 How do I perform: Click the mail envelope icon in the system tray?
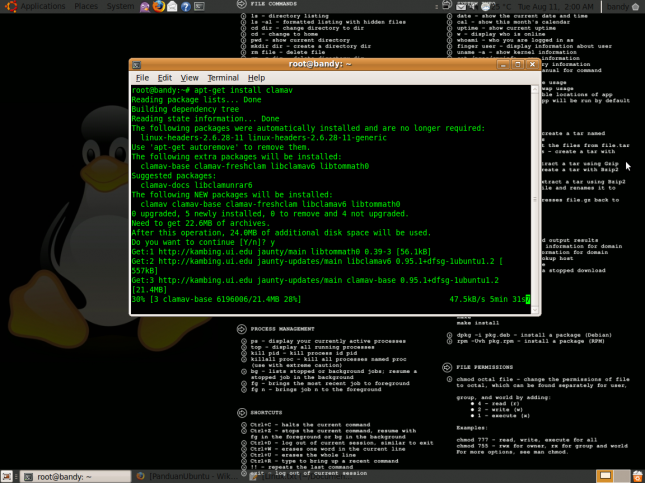(x=461, y=6)
